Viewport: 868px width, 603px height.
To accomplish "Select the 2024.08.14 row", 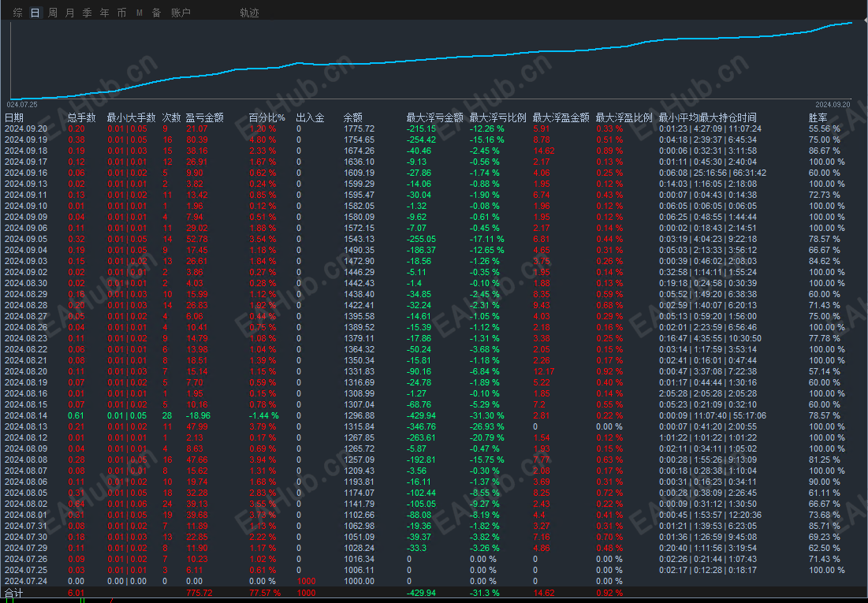I will 434,415.
